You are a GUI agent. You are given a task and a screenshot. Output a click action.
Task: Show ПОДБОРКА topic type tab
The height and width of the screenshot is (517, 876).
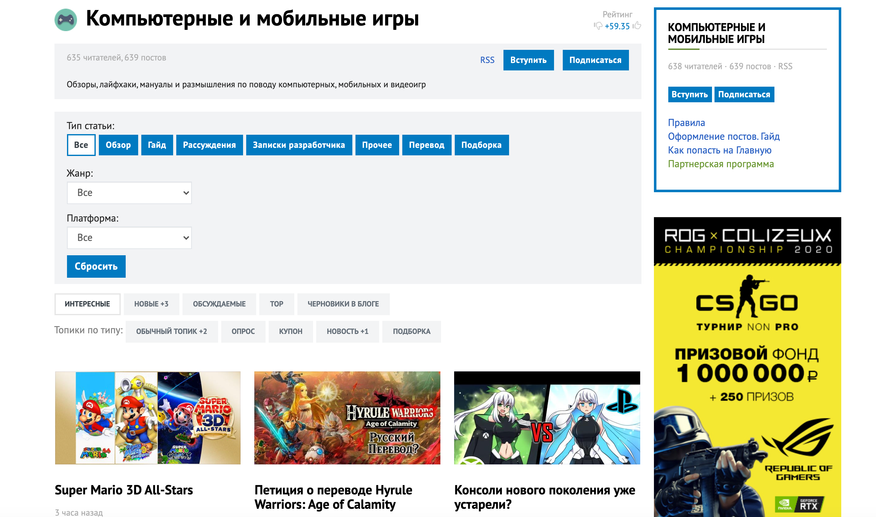click(x=412, y=331)
